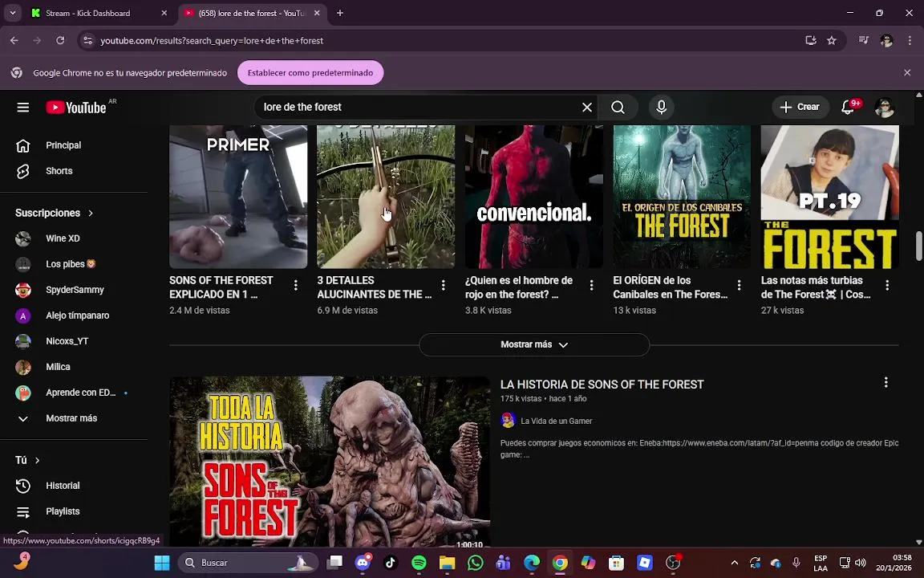This screenshot has width=924, height=578.
Task: Click the install app icon in address bar
Action: [x=811, y=41]
